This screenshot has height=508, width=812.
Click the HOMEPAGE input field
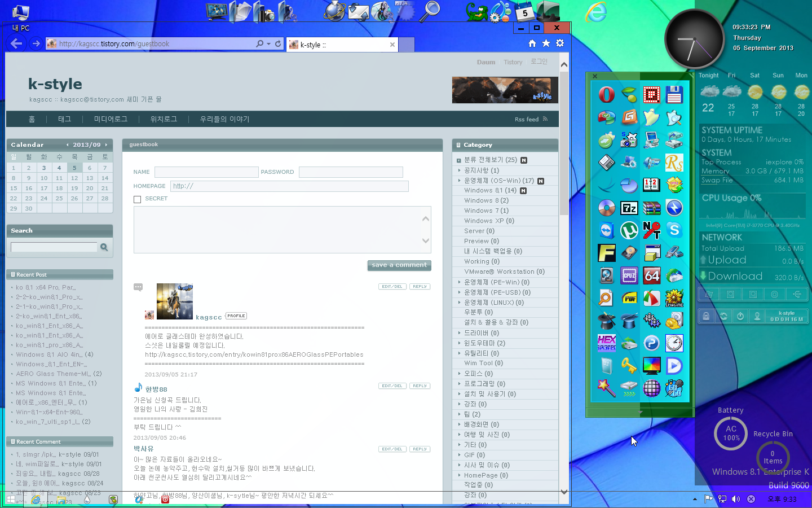tap(289, 186)
